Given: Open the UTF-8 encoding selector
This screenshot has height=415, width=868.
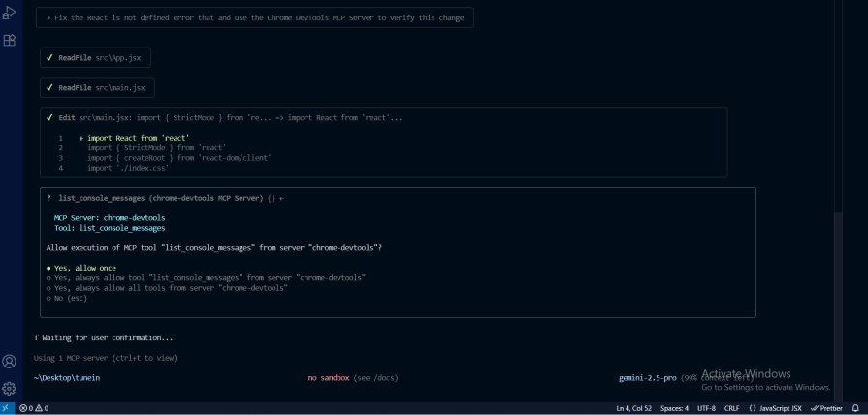Looking at the screenshot, I should click(706, 408).
